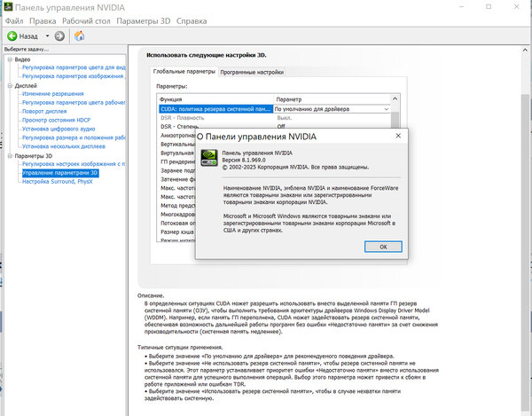Image resolution: width=532 pixels, height=416 pixels.
Task: Click the Функция column header
Action: tap(215, 99)
